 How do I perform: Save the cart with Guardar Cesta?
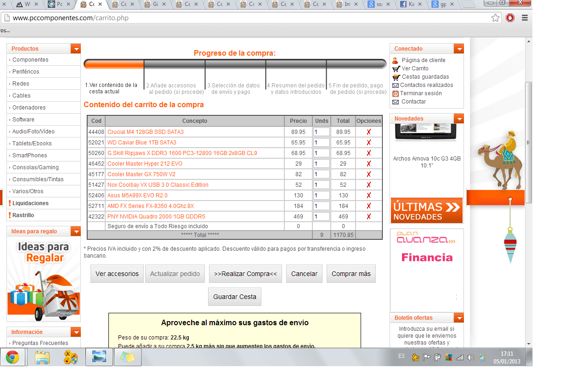coord(235,297)
